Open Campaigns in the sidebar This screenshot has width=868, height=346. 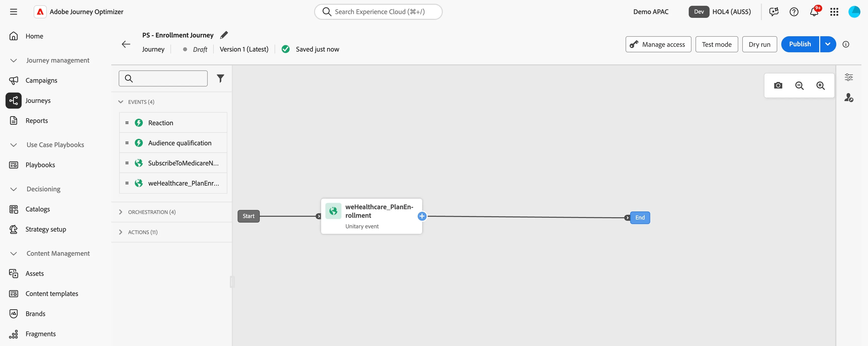point(41,80)
